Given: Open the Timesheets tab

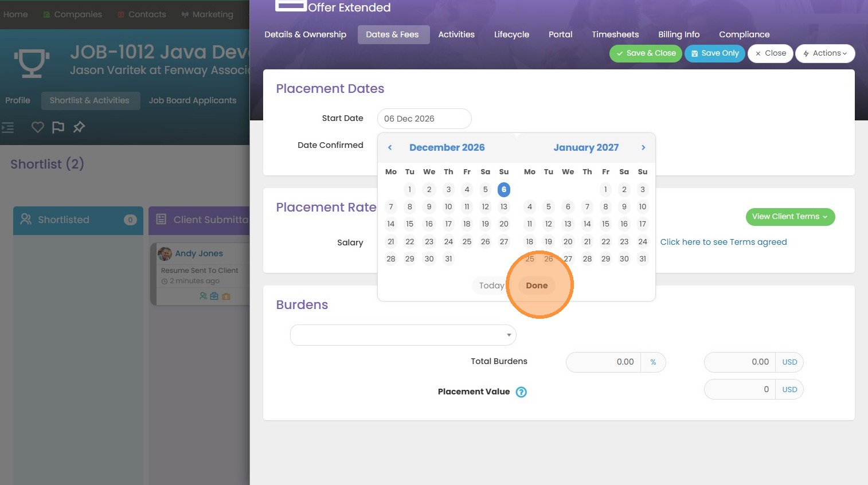Looking at the screenshot, I should 615,34.
